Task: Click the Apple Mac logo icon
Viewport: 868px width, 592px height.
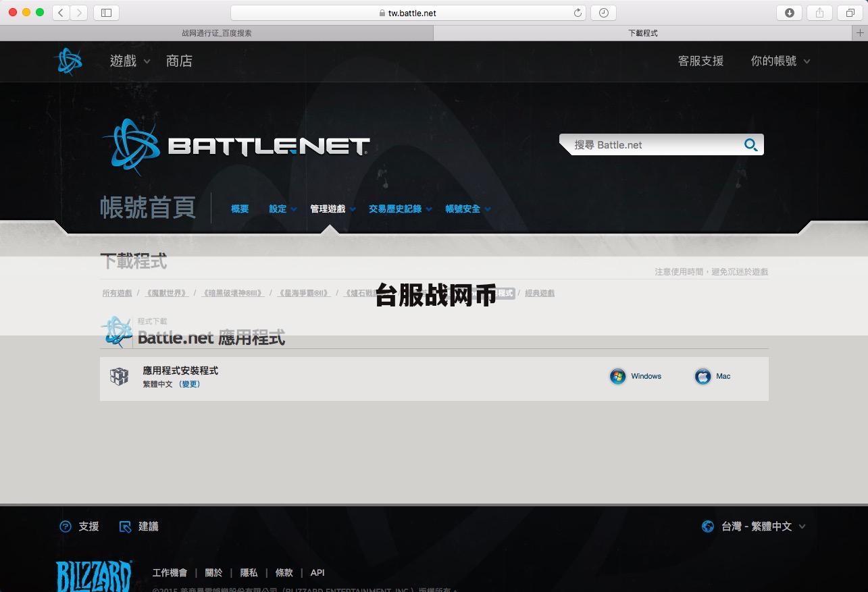Action: [703, 376]
